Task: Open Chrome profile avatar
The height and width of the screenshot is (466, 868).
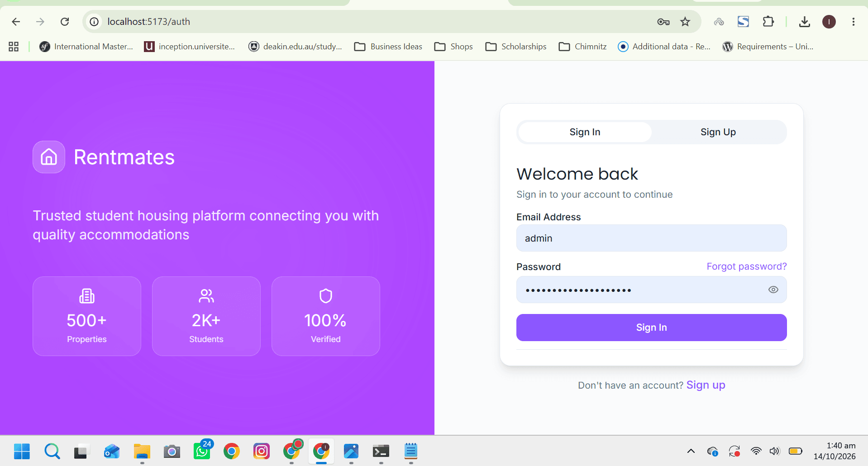Action: 829,22
